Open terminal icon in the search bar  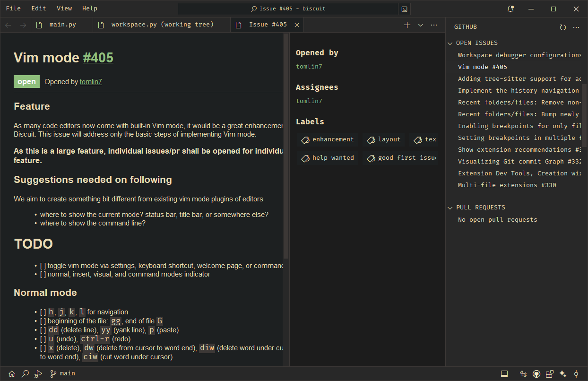[404, 9]
